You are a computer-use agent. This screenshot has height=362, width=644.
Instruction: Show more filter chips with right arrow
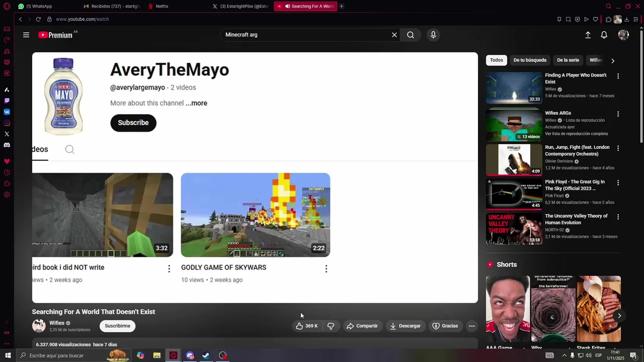612,60
